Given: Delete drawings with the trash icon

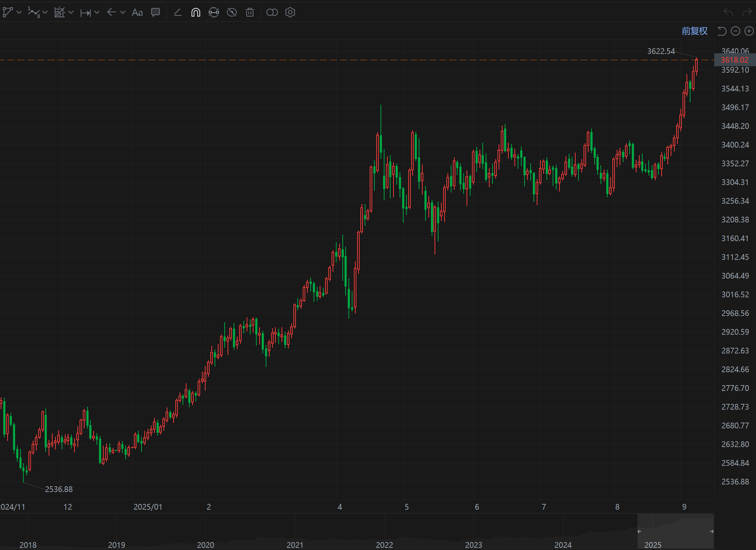Looking at the screenshot, I should (250, 13).
